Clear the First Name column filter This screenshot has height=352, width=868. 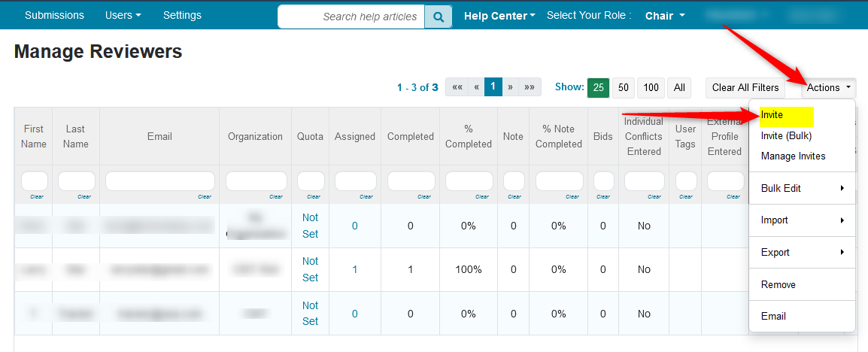click(37, 196)
